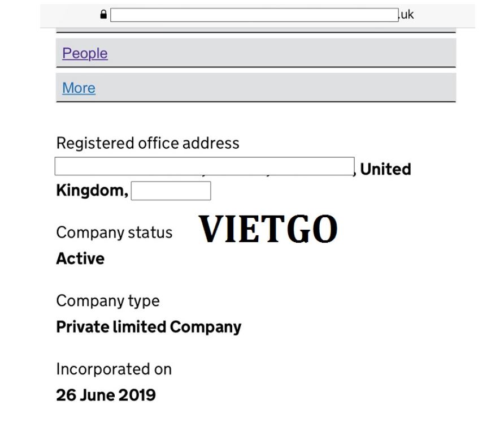Click the partially visible tab row above People
The width and height of the screenshot is (504, 422).
coord(255,28)
